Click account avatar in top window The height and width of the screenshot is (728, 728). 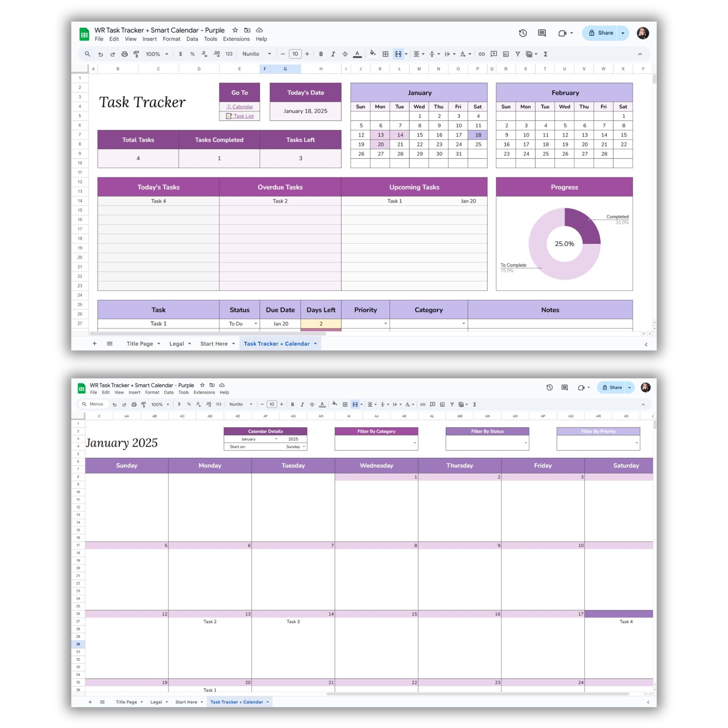(x=643, y=33)
